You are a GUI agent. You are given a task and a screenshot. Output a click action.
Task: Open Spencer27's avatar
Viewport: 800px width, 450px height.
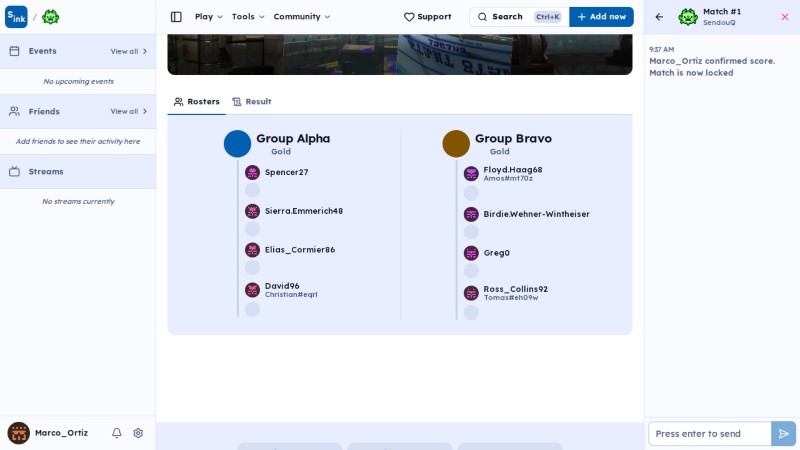pos(252,172)
